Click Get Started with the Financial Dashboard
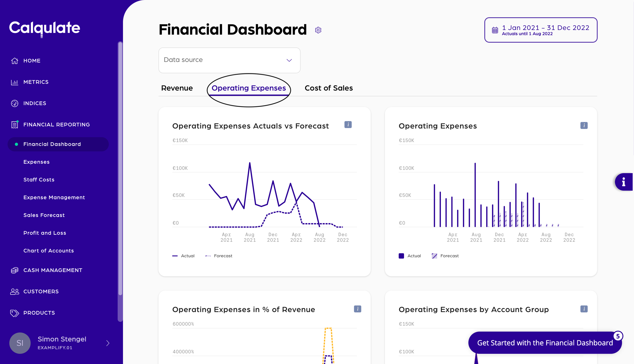The height and width of the screenshot is (364, 634). pyautogui.click(x=545, y=342)
